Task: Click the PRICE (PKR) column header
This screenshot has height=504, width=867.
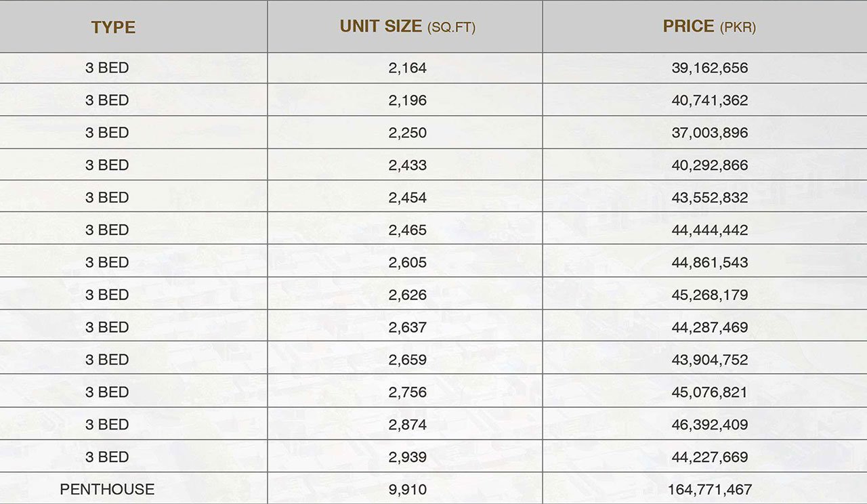Action: [x=709, y=26]
